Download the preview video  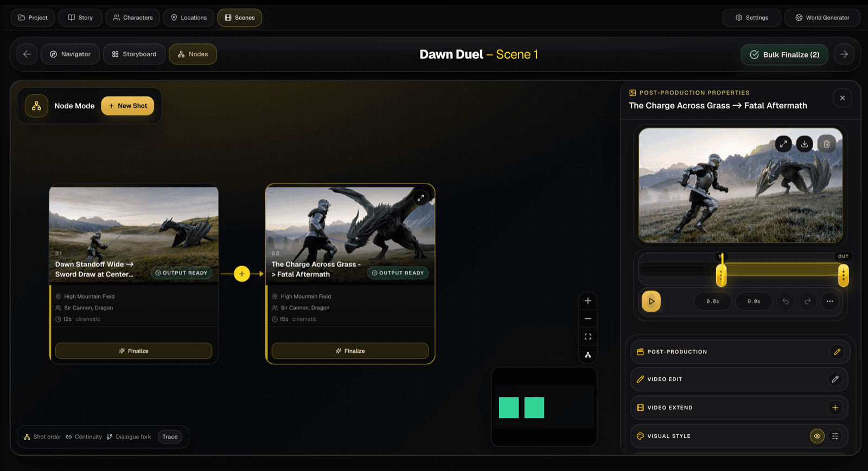[x=805, y=144]
